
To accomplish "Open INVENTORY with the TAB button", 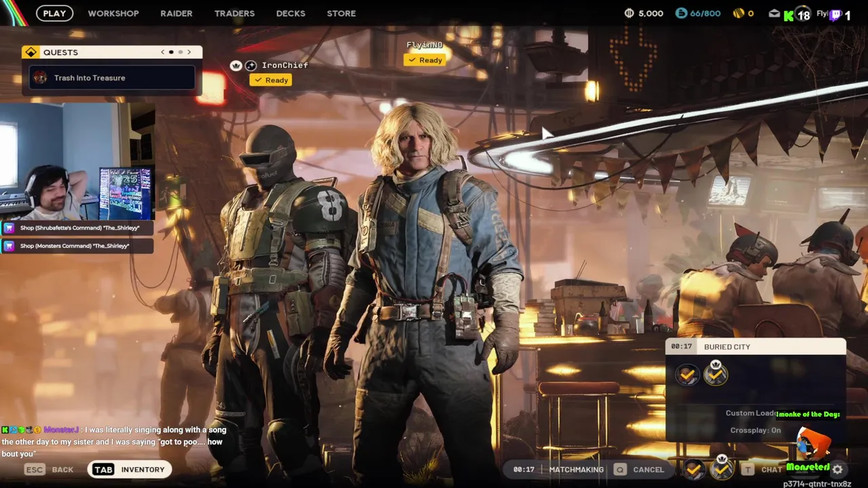I will click(128, 469).
